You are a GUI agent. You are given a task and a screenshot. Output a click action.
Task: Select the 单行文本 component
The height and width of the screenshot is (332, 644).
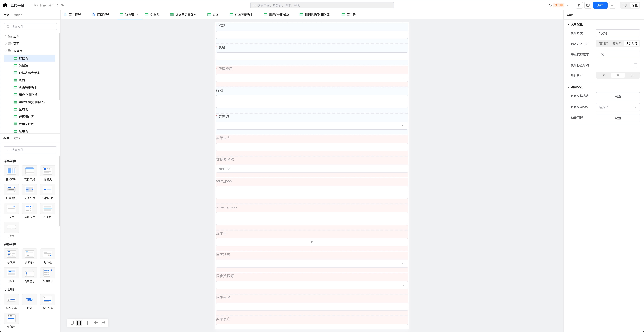click(11, 302)
